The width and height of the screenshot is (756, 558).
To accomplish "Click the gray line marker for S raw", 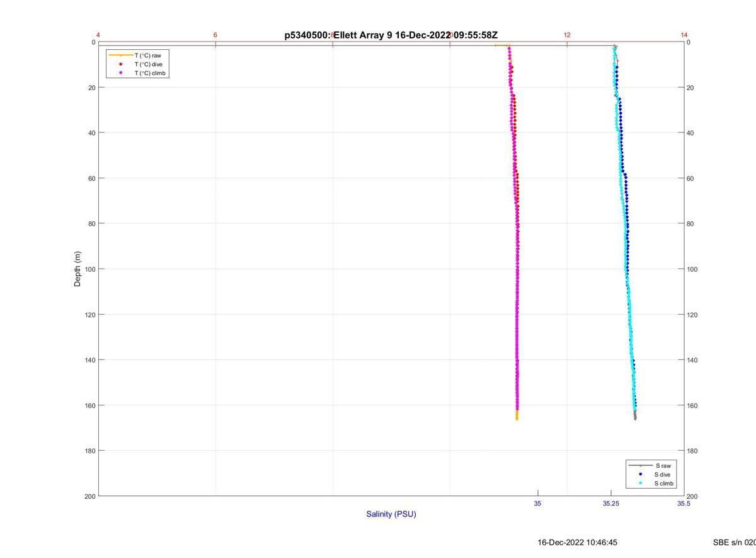I will [641, 465].
